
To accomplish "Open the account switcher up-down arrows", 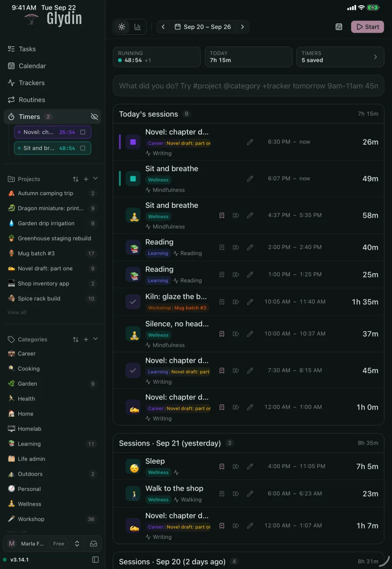I will pos(77,544).
